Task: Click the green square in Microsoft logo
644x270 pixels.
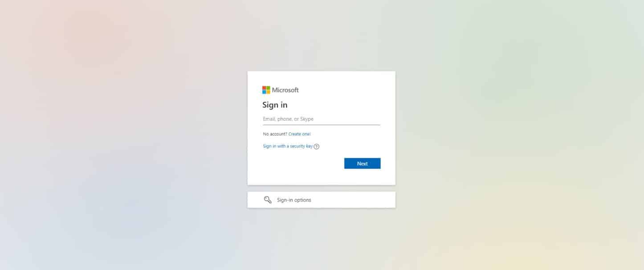Action: [268, 88]
